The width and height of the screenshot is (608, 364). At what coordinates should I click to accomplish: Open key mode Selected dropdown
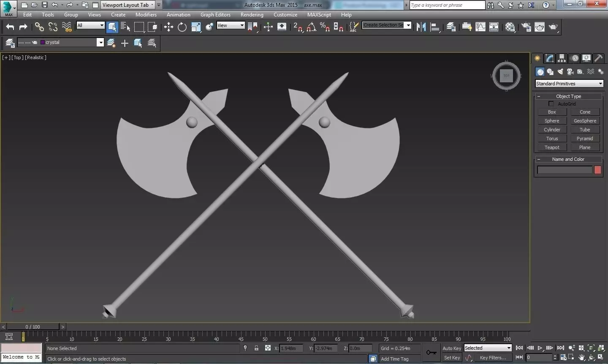[x=488, y=348]
